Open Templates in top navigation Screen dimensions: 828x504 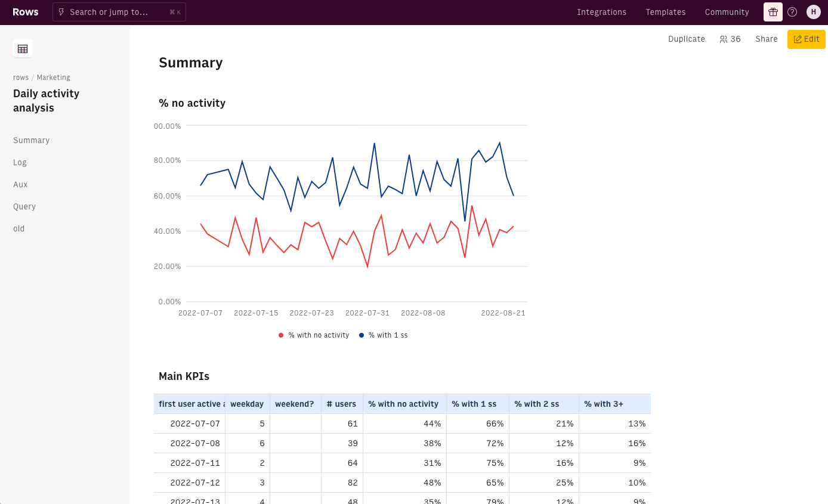click(666, 12)
